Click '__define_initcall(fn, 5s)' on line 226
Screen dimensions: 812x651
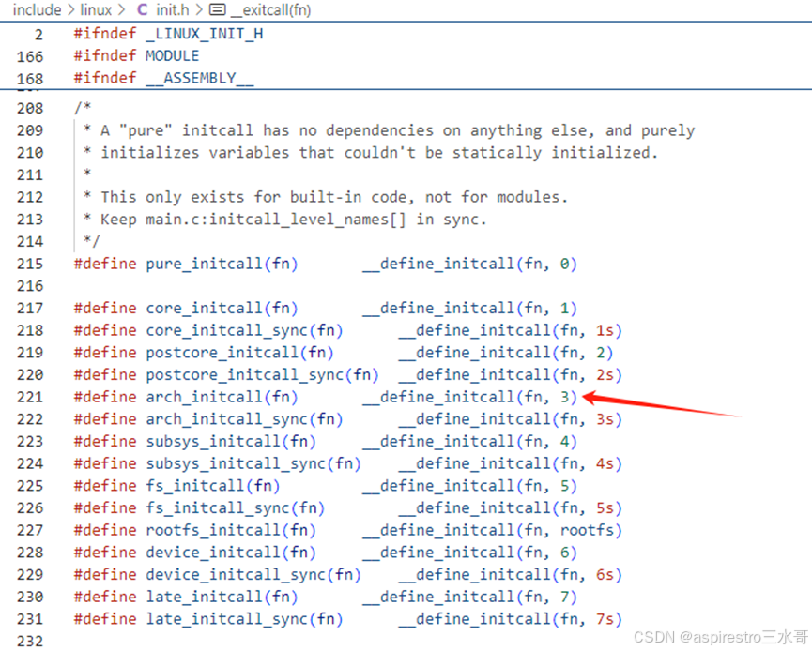[x=510, y=508]
